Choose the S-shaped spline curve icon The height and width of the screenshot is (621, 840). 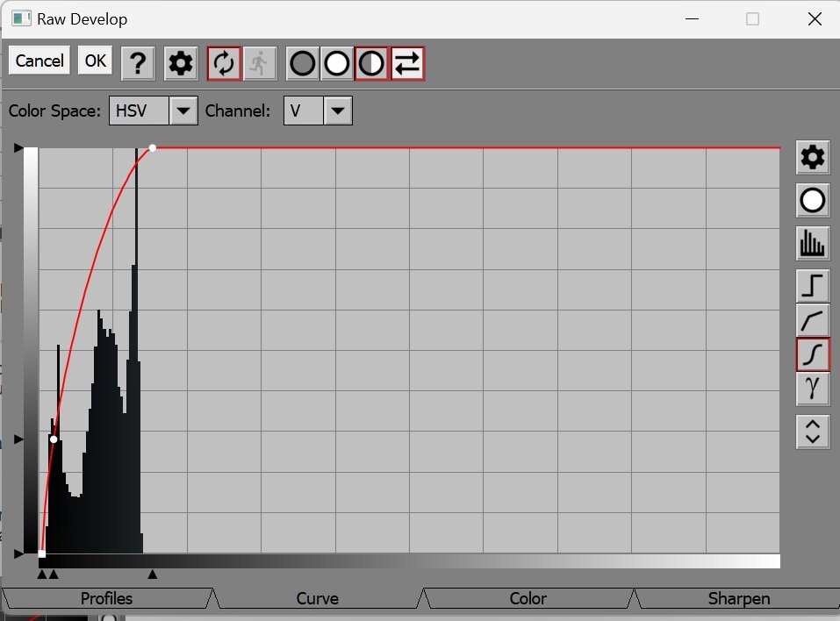[x=813, y=354]
